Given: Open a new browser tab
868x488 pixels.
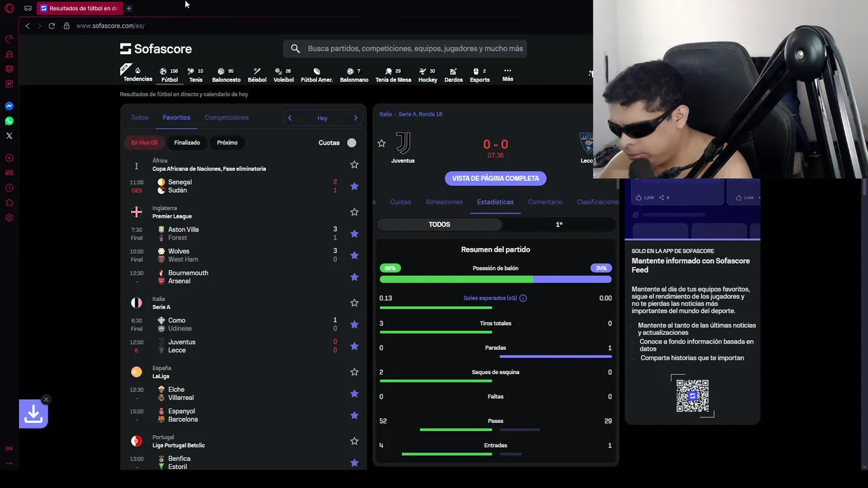Looking at the screenshot, I should pyautogui.click(x=129, y=8).
